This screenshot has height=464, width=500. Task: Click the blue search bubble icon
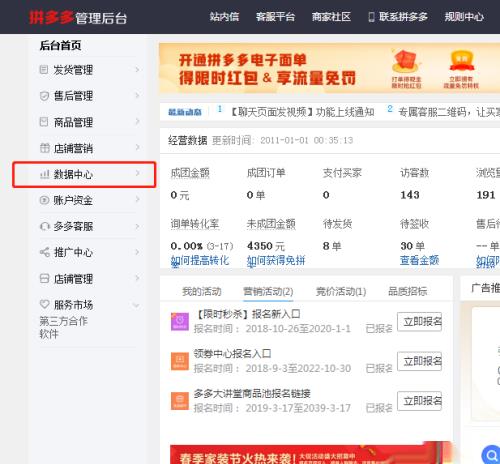[x=491, y=455]
